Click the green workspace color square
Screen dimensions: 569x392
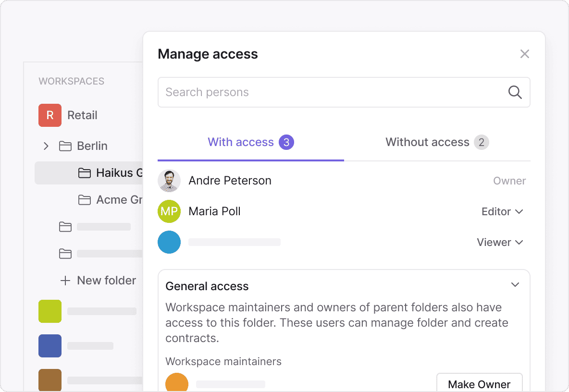(x=50, y=311)
